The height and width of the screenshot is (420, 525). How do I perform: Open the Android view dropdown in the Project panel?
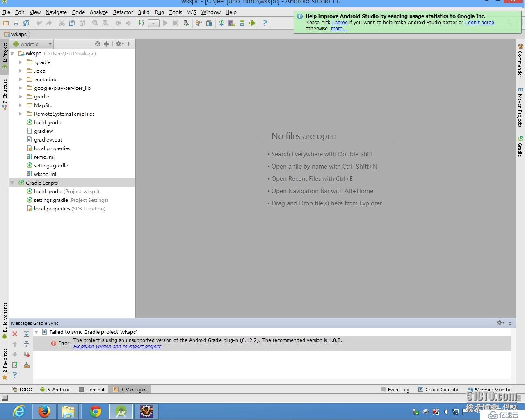(33, 44)
